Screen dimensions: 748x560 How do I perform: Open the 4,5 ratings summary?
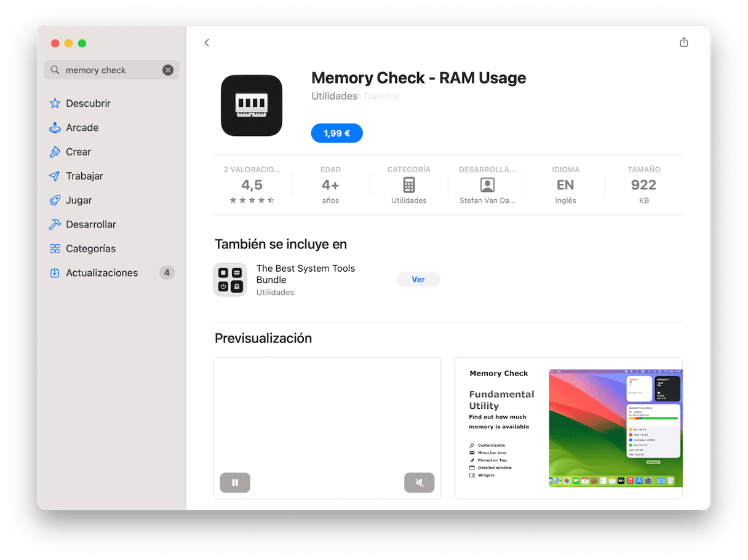click(252, 184)
